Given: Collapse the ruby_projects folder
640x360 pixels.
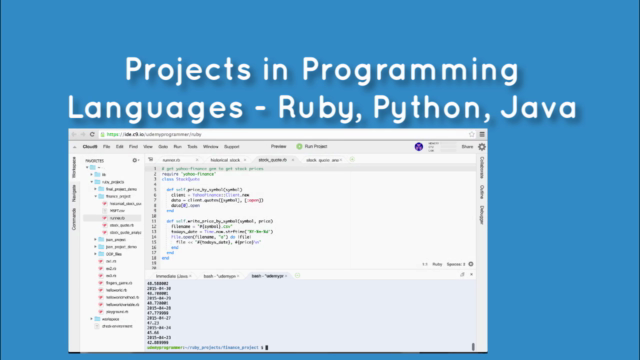Looking at the screenshot, I should (92, 182).
